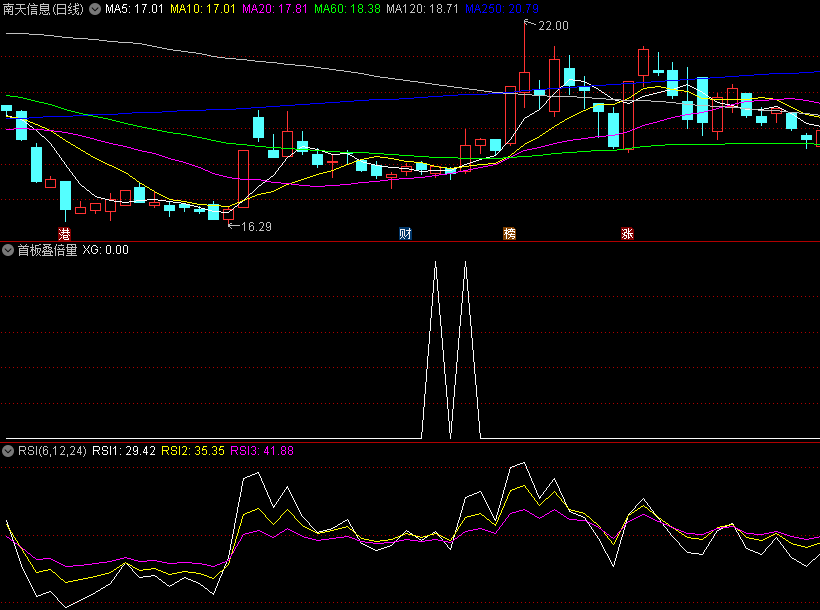Click the 涨 marker icon below chart
The width and height of the screenshot is (820, 610).
(x=628, y=233)
